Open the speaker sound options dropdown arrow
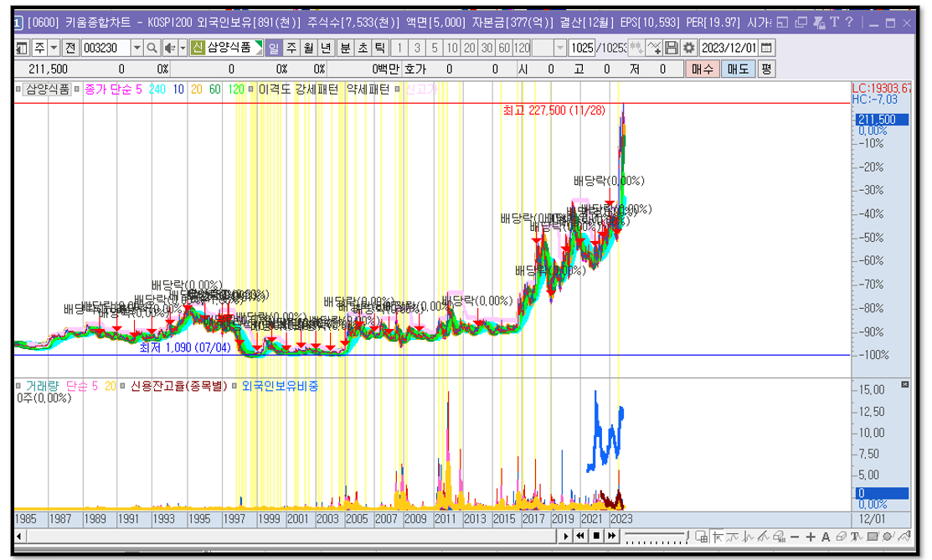Viewport: 932px width, 560px height. [x=183, y=48]
